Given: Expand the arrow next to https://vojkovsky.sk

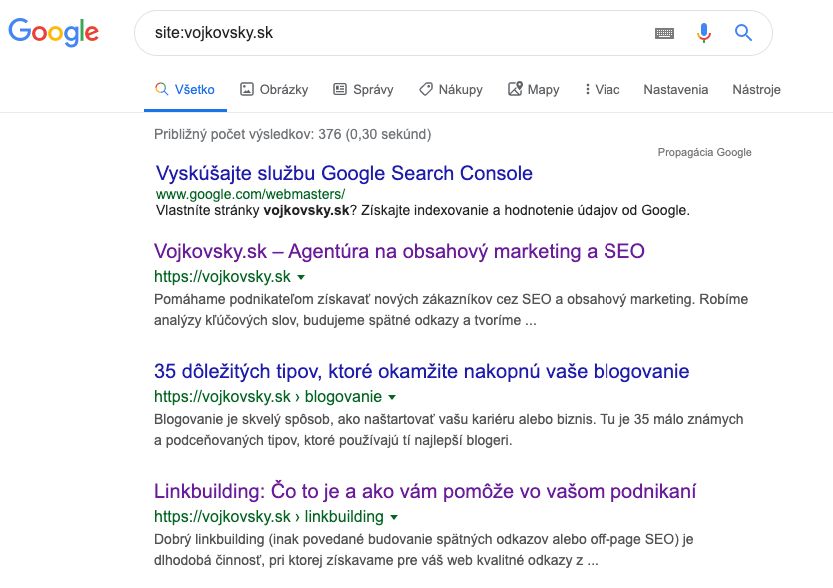Looking at the screenshot, I should [301, 277].
